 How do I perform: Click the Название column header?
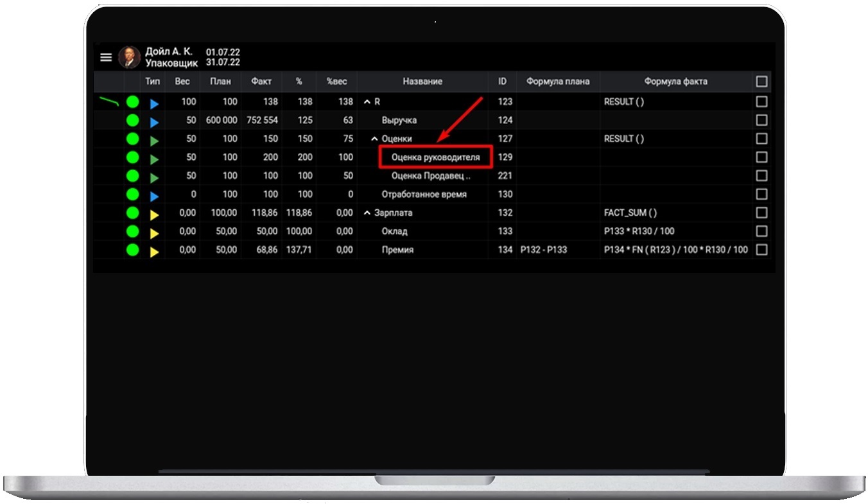click(x=422, y=82)
